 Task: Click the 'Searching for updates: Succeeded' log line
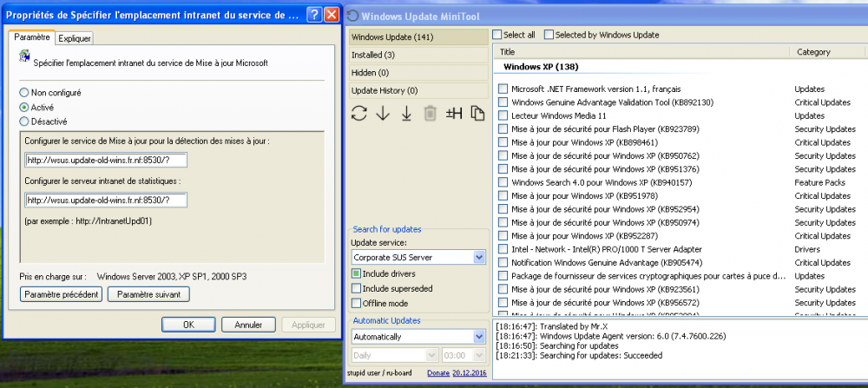(579, 355)
